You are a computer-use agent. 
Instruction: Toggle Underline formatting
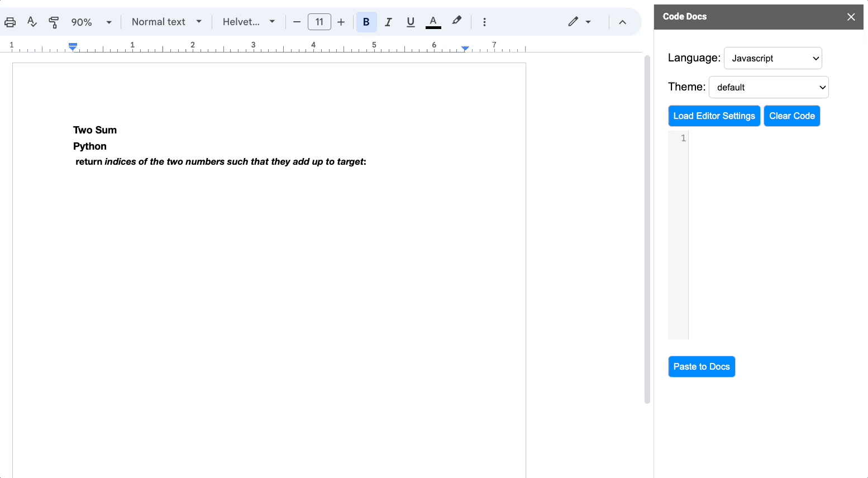click(x=411, y=22)
